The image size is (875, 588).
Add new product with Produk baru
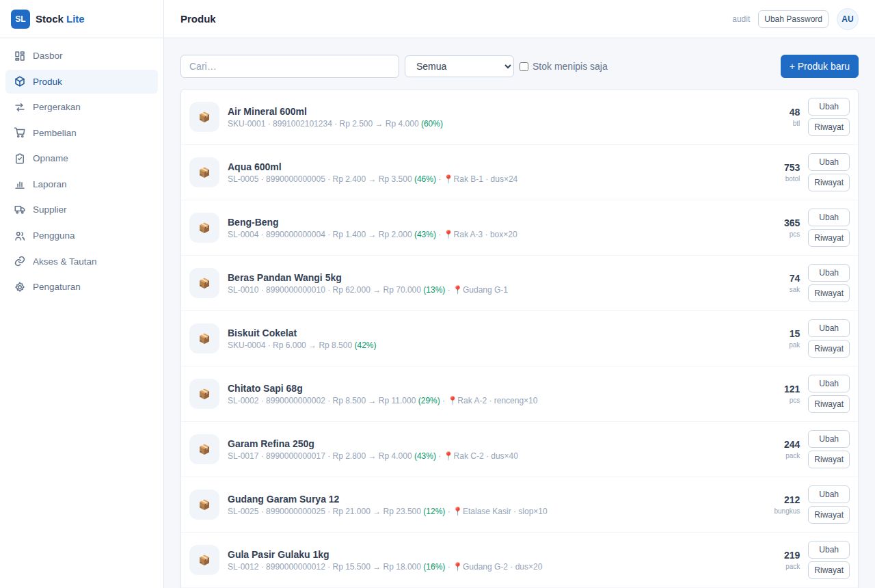pos(820,66)
